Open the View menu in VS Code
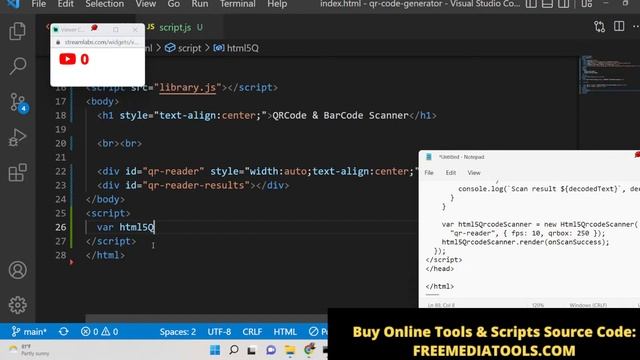Image resolution: width=640 pixels, height=360 pixels. click(146, 4)
